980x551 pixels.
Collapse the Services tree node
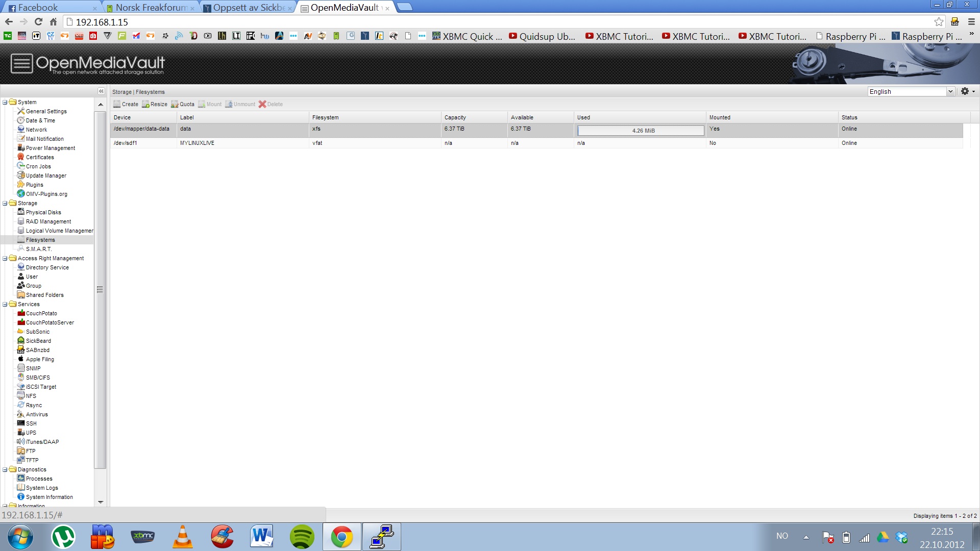(x=5, y=304)
